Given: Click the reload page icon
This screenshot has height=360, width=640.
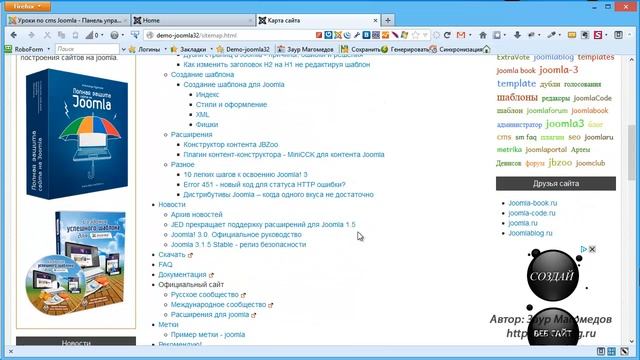Looking at the screenshot, I should coord(447,35).
